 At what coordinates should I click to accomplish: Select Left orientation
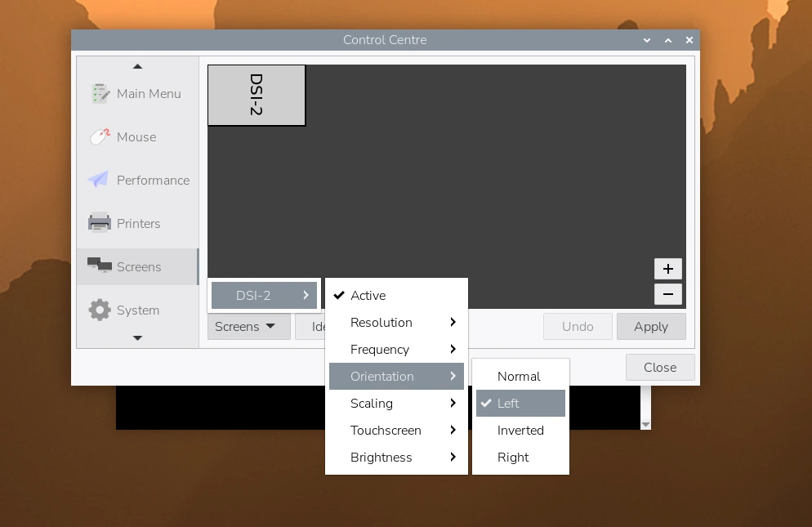click(x=520, y=403)
